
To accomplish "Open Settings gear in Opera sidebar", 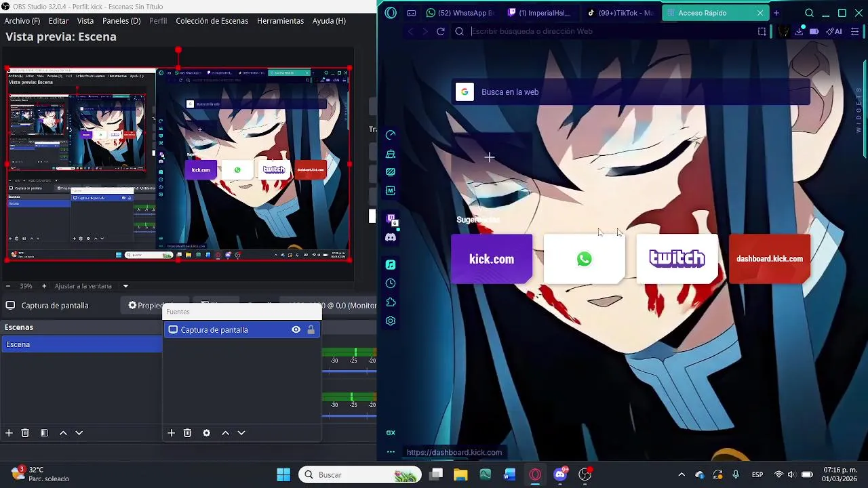I will click(391, 321).
